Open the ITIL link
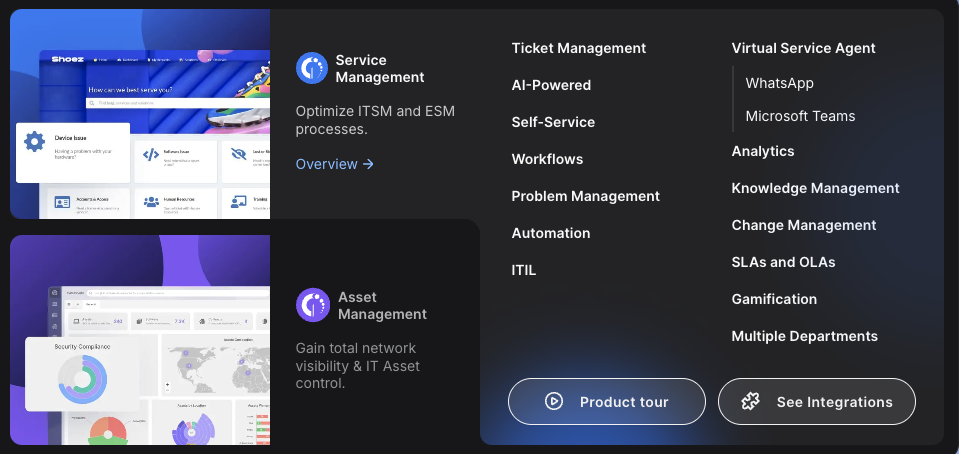959x454 pixels. [x=524, y=270]
